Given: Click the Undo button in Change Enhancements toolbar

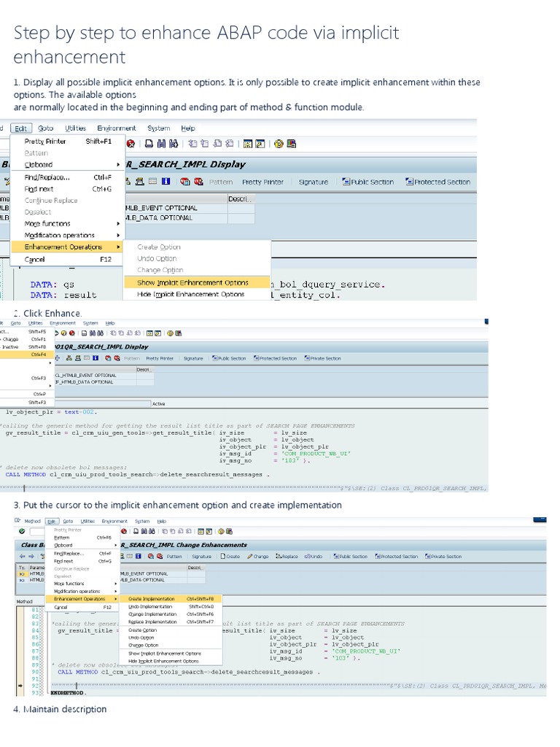Looking at the screenshot, I should [x=314, y=556].
